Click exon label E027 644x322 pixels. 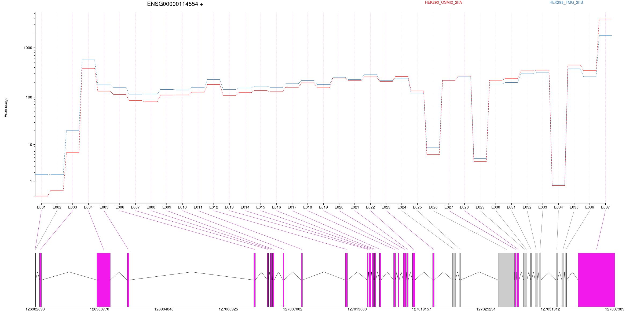449,207
